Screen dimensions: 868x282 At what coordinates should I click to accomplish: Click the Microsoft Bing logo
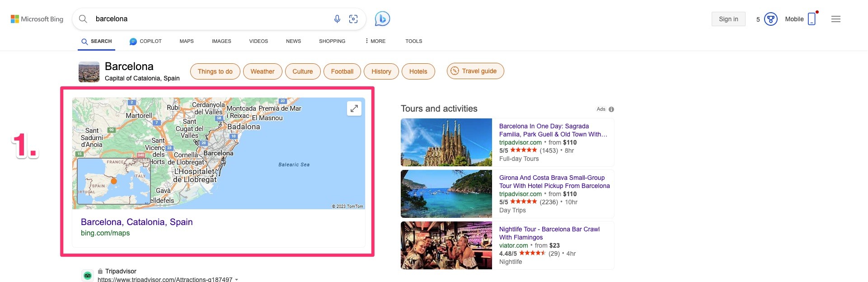coord(37,19)
